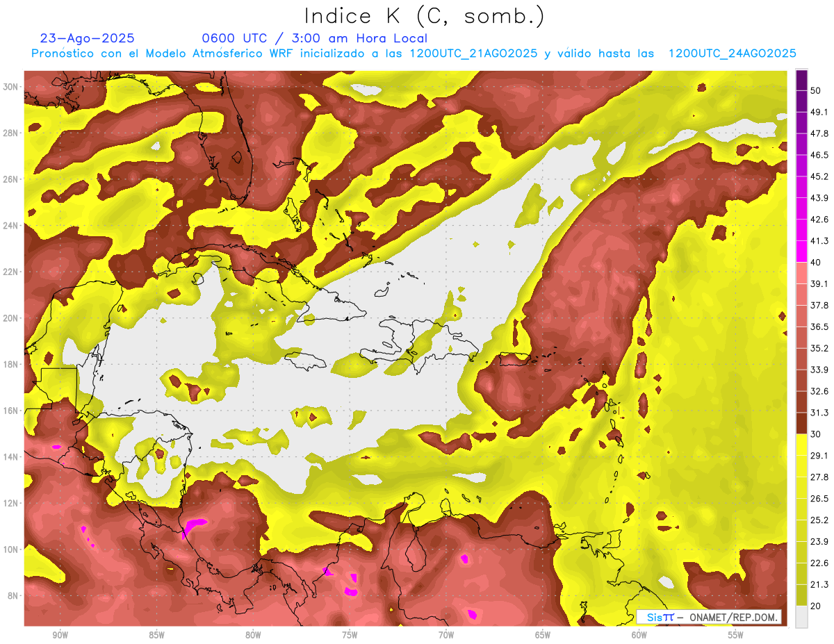
Task: Click the latitude axis label "22N"
Action: tap(10, 272)
